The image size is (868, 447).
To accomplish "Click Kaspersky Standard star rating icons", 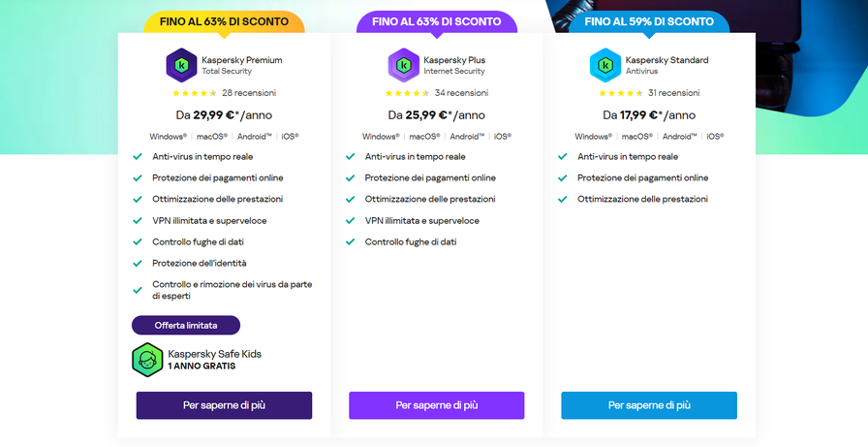I will pyautogui.click(x=620, y=94).
